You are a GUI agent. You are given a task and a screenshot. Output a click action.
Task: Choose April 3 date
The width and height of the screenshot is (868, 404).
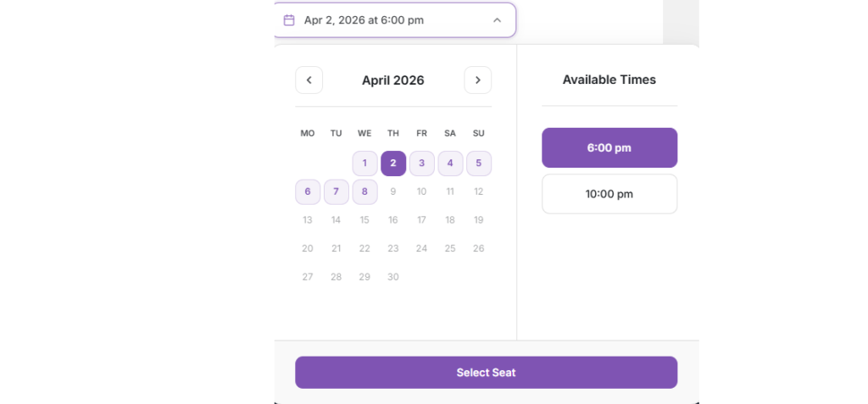tap(421, 163)
